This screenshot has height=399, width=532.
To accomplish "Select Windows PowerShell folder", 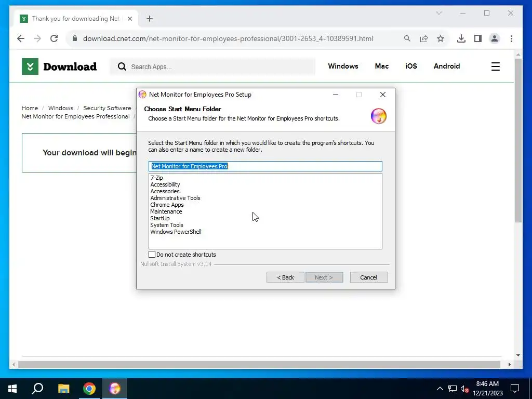I will click(x=176, y=232).
